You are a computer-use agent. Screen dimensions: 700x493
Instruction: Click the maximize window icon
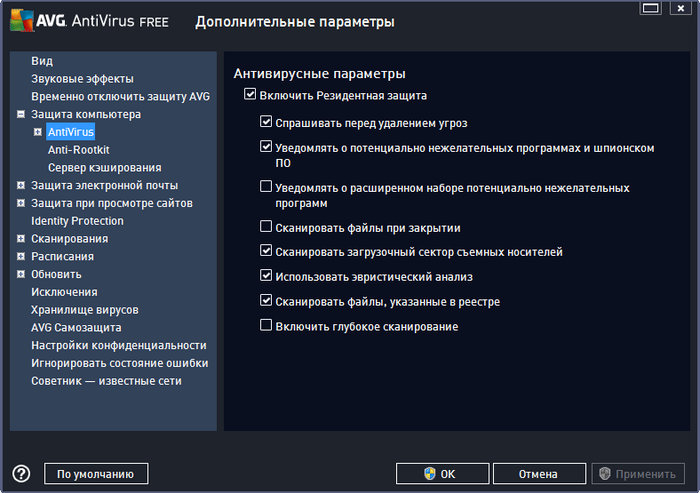coord(650,8)
